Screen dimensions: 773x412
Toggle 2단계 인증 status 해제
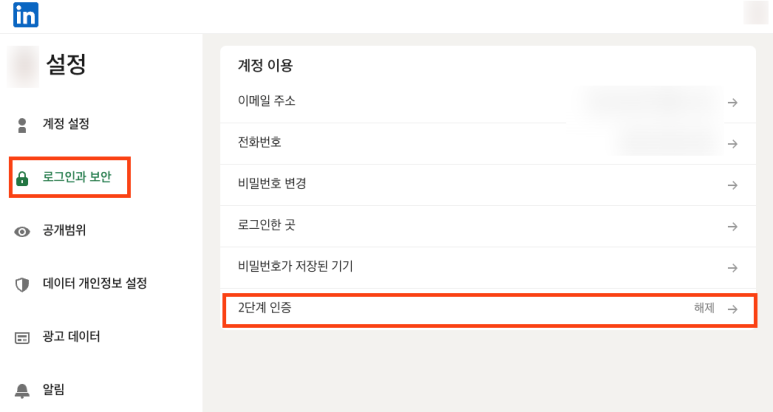(x=704, y=308)
